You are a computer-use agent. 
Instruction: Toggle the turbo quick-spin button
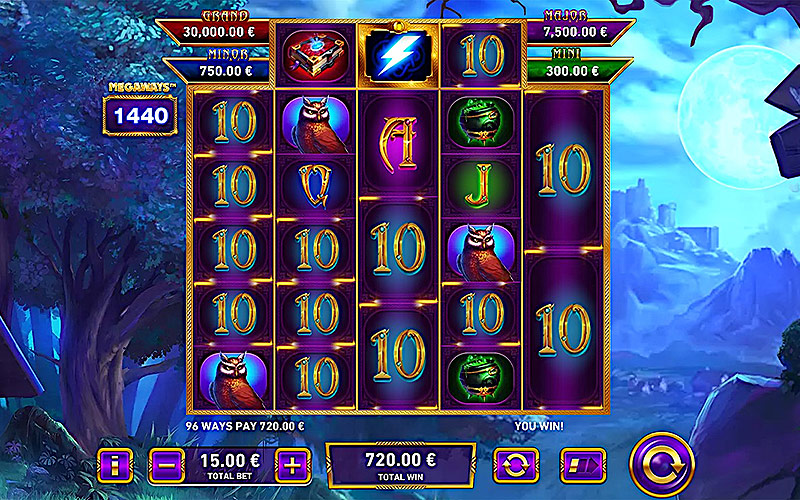(583, 465)
